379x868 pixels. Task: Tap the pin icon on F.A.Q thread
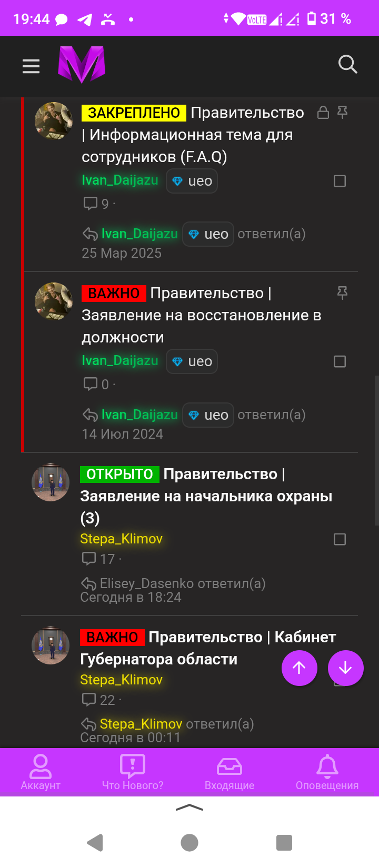342,112
